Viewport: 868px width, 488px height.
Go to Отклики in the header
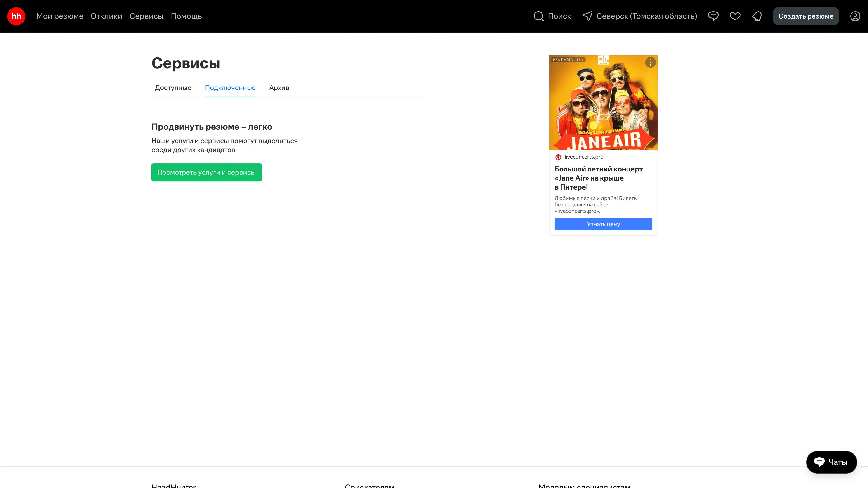[x=106, y=16]
